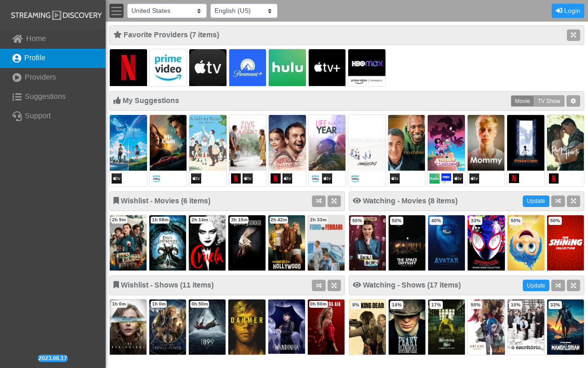
Task: Expand the Watching Movies panel
Action: click(573, 201)
